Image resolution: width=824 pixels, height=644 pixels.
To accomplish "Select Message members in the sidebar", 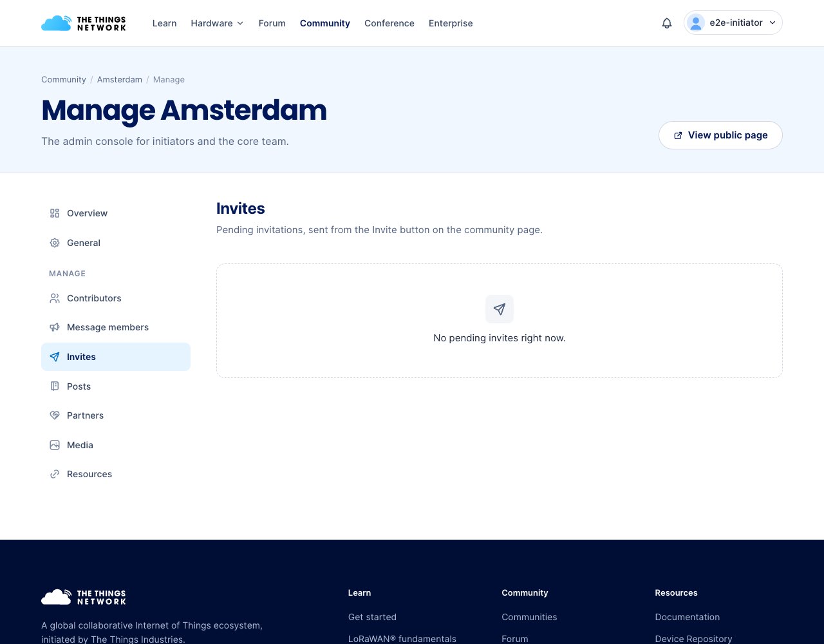I will [x=116, y=327].
